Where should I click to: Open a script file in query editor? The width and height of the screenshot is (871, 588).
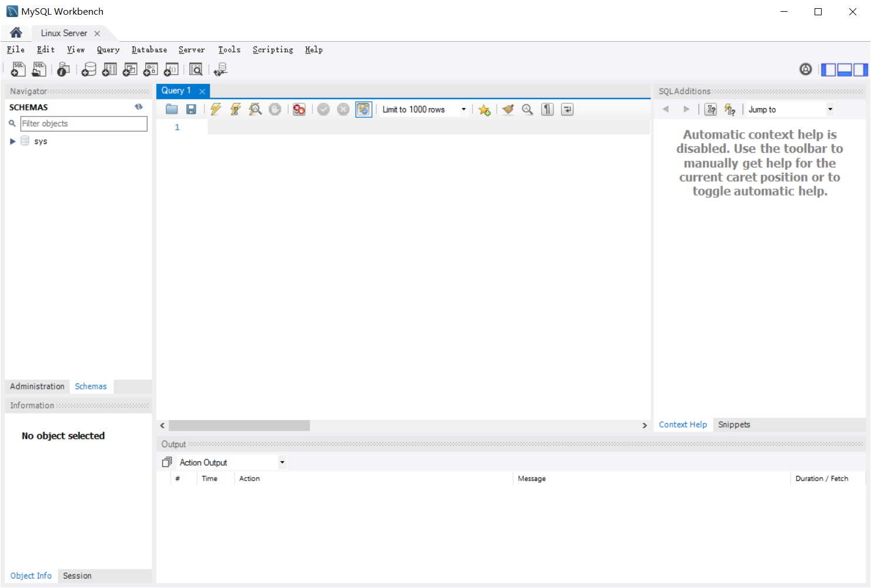point(172,109)
